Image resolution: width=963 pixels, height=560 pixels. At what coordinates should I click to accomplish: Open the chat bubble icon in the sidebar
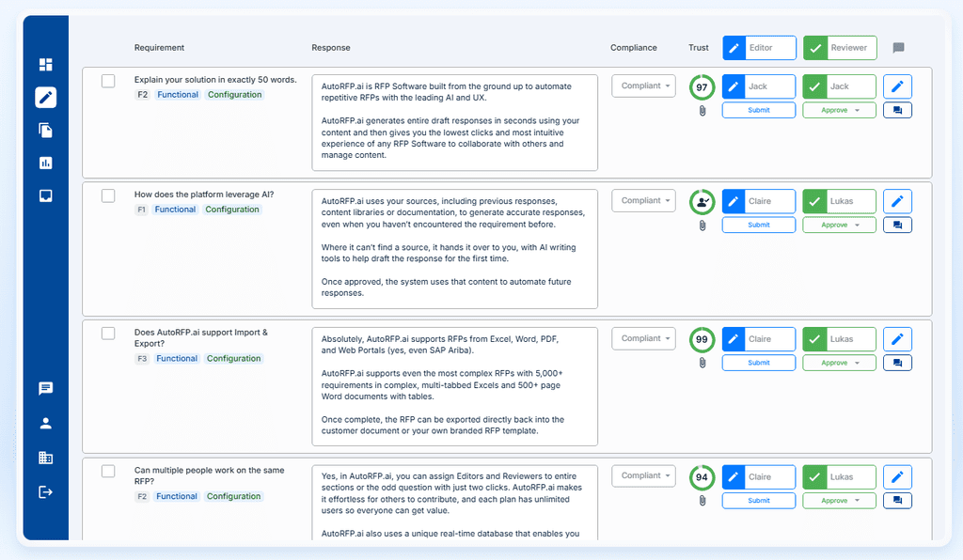tap(44, 388)
